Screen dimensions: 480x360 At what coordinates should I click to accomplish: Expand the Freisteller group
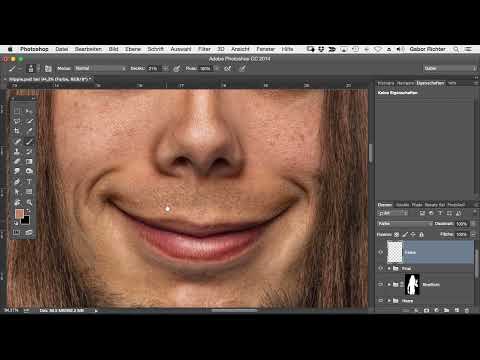389,284
